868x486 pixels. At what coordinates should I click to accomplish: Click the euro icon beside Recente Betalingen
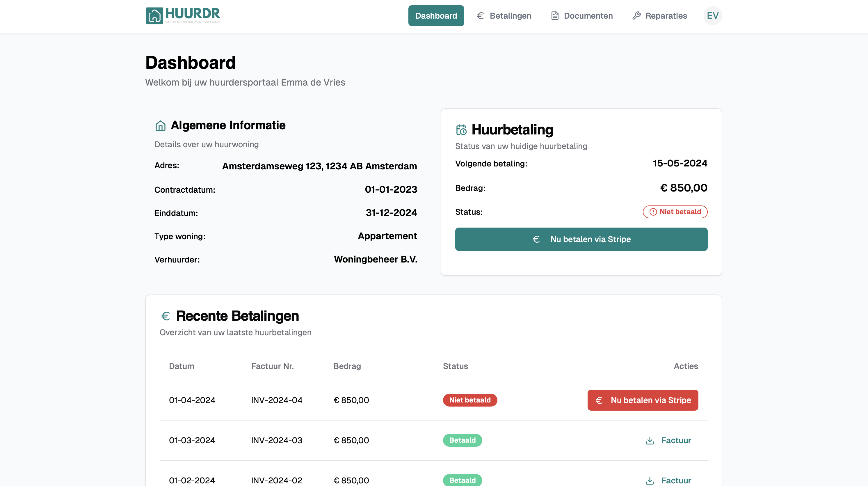tap(166, 316)
